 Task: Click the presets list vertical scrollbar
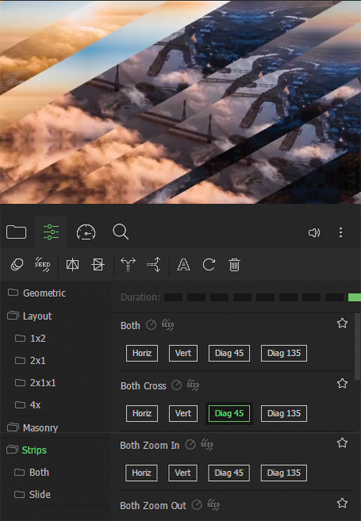pos(358,347)
